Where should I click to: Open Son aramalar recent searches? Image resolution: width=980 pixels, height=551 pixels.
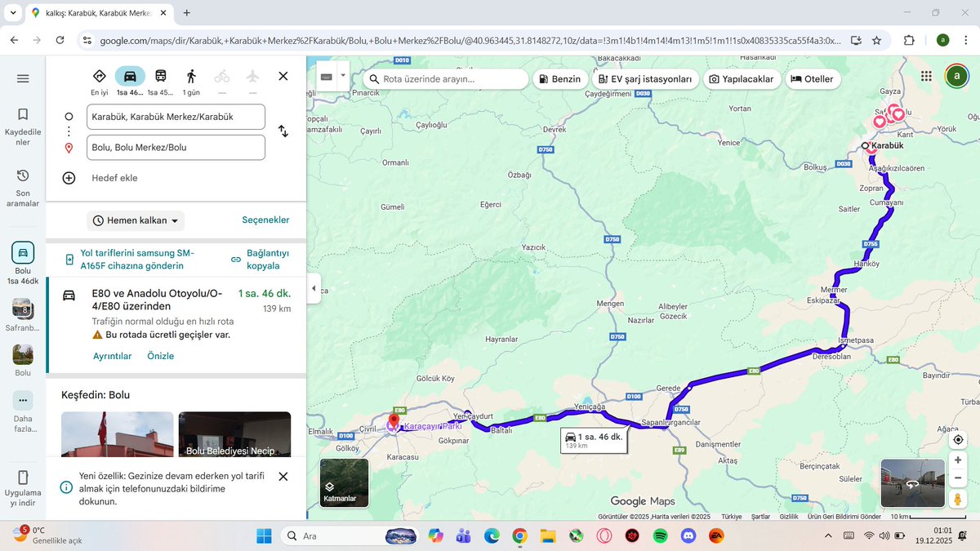[x=23, y=188]
